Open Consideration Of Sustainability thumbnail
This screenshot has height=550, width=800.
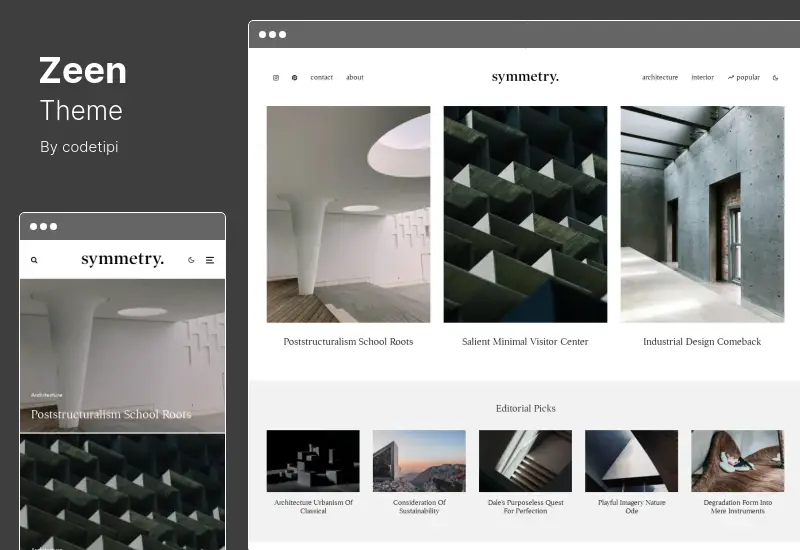pyautogui.click(x=419, y=461)
